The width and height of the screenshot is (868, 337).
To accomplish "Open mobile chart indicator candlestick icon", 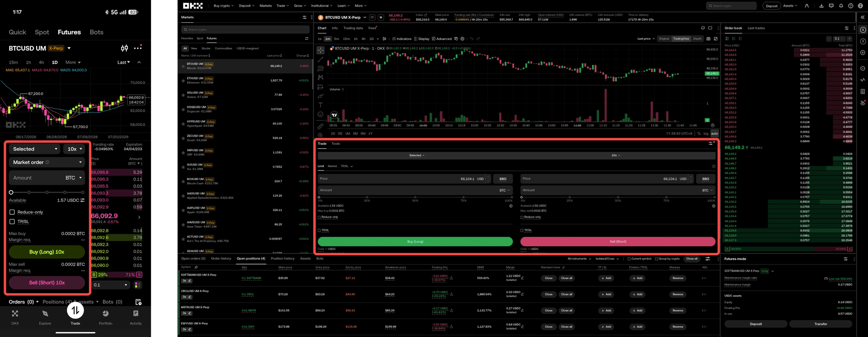I will click(x=124, y=48).
